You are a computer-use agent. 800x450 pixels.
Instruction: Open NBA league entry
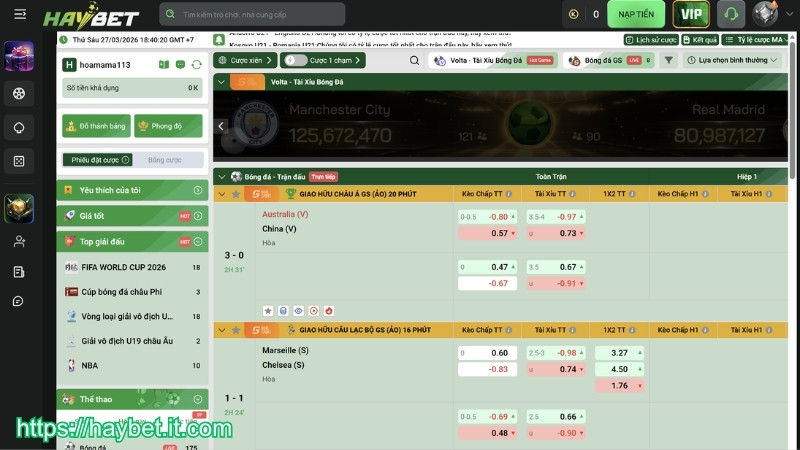132,365
